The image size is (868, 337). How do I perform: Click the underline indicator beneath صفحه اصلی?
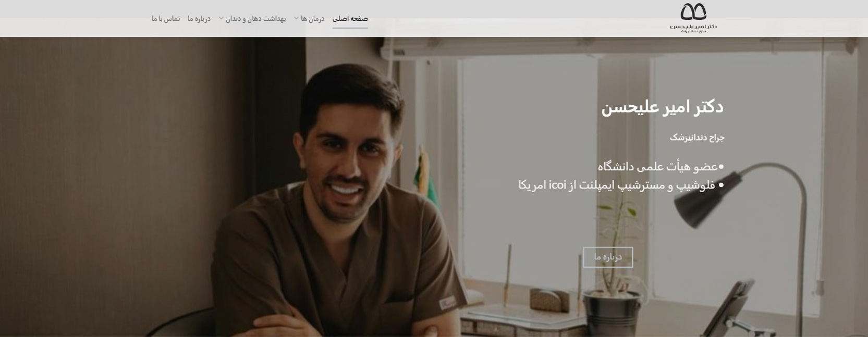[350, 28]
